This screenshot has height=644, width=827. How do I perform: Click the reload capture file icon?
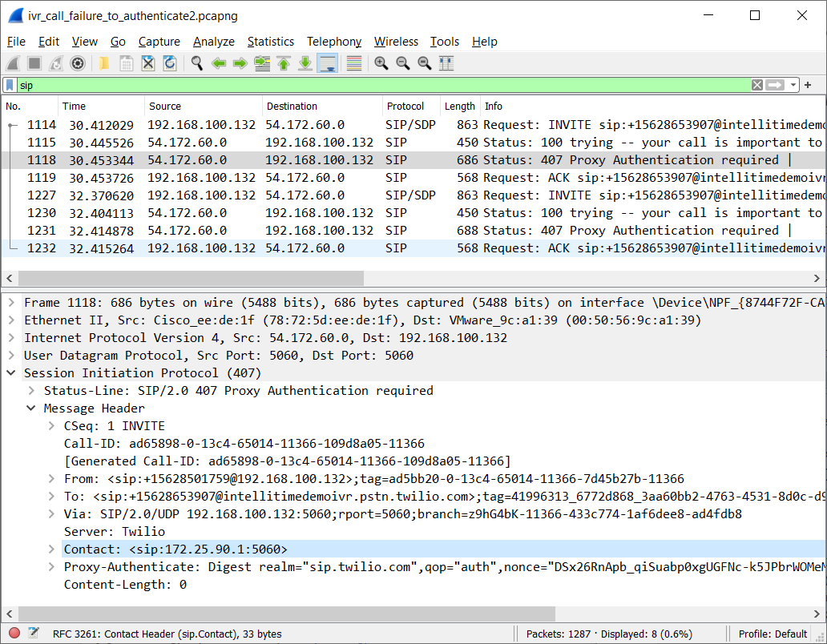170,63
